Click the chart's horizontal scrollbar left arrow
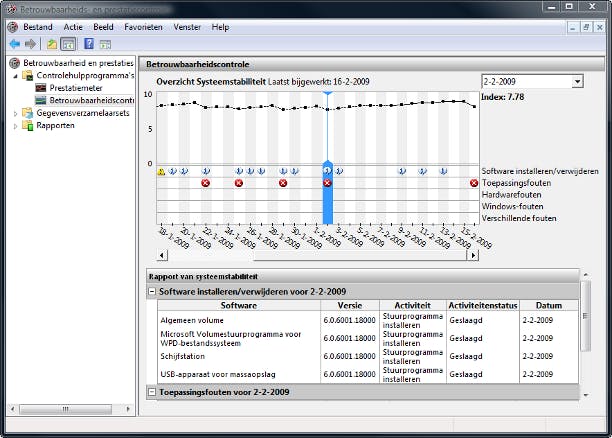The width and height of the screenshot is (612, 438). (x=162, y=256)
